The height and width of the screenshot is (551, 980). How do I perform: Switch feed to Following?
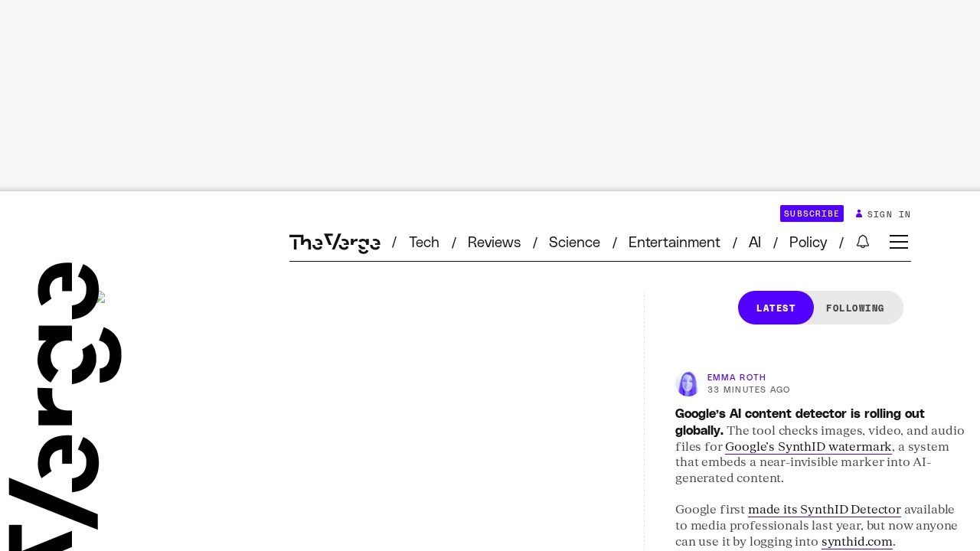pos(855,308)
